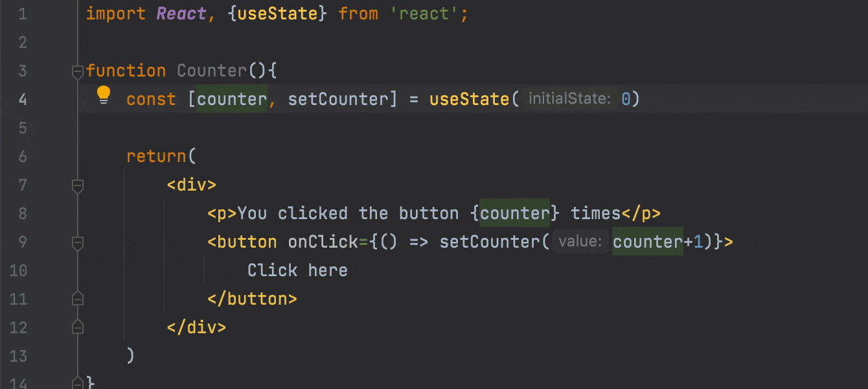
Task: Fold the opening div tag block
Action: [x=78, y=187]
